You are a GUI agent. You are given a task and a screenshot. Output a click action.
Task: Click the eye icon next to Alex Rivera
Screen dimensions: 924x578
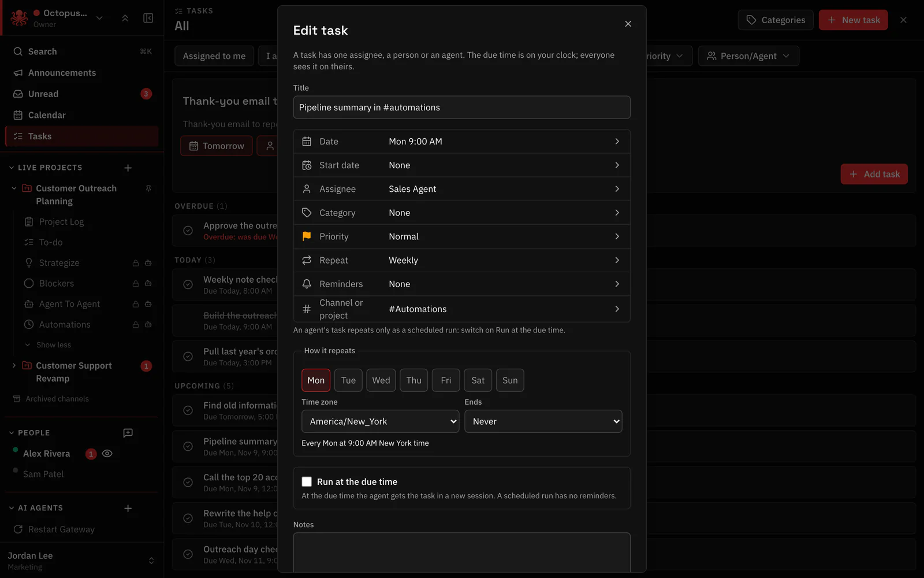107,454
